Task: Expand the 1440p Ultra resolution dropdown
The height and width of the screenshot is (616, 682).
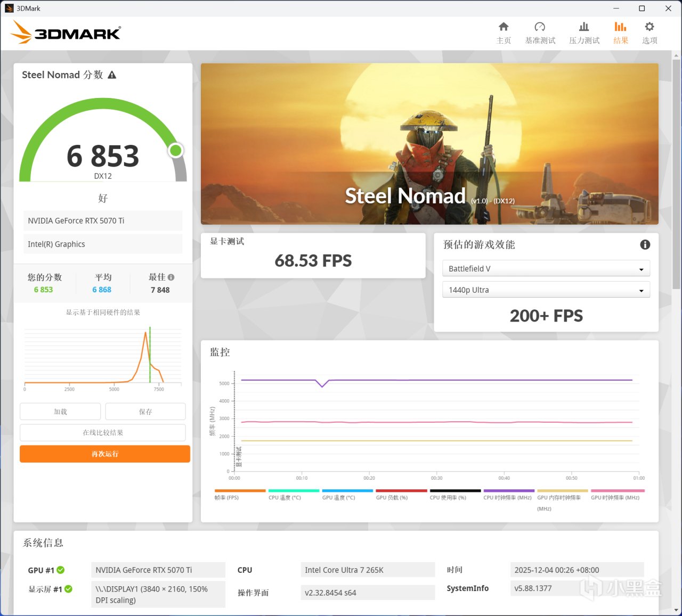Action: (546, 290)
